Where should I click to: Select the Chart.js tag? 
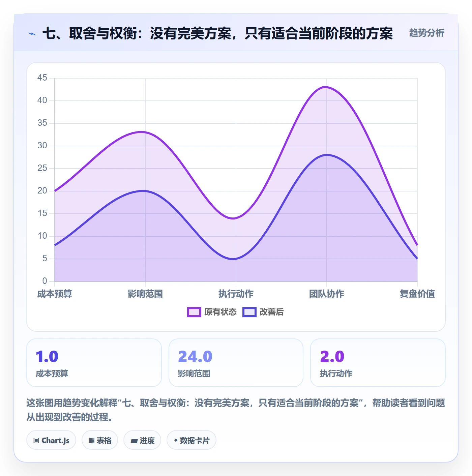click(51, 440)
